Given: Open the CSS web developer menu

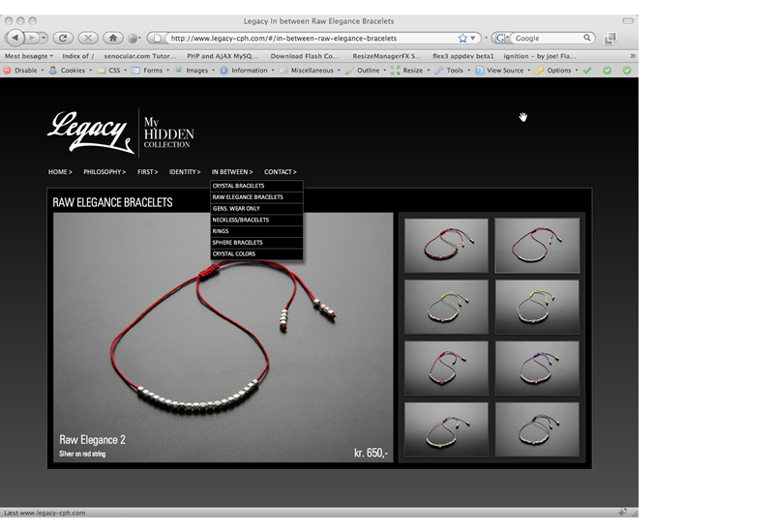Looking at the screenshot, I should pos(114,71).
